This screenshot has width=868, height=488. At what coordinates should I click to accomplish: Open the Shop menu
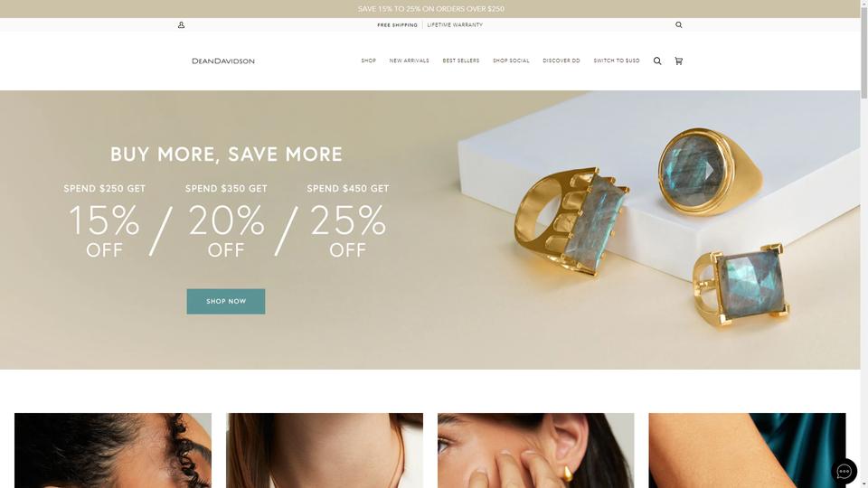pos(369,61)
